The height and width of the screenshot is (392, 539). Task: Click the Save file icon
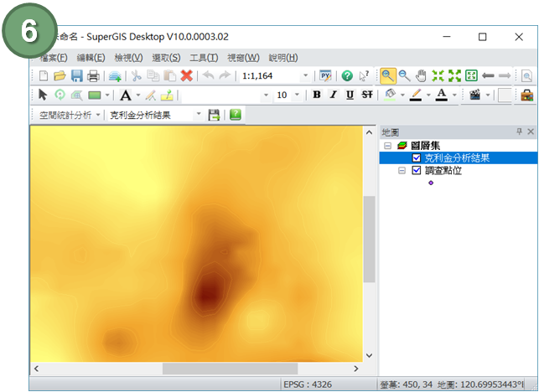coord(76,75)
